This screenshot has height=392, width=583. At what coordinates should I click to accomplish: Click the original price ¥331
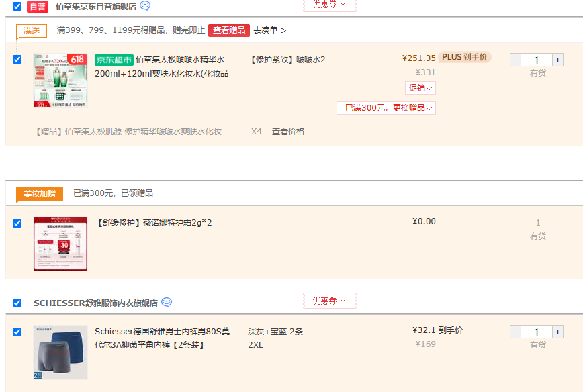tap(425, 72)
